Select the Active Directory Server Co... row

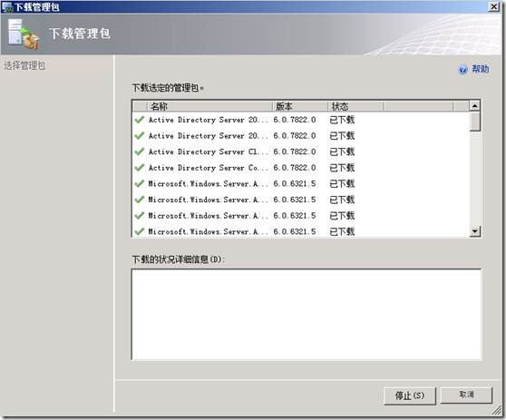point(301,168)
